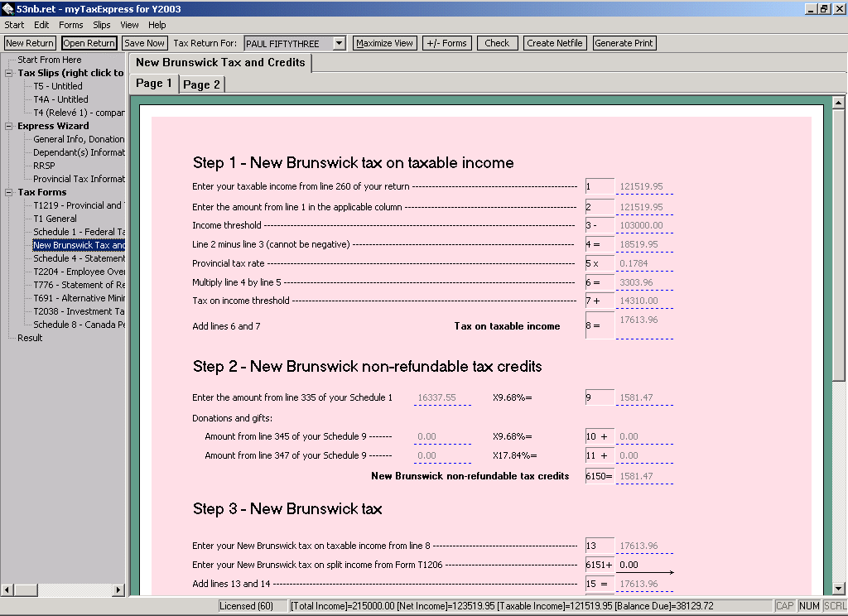Collapse the Tax Forms tree section

click(10, 192)
